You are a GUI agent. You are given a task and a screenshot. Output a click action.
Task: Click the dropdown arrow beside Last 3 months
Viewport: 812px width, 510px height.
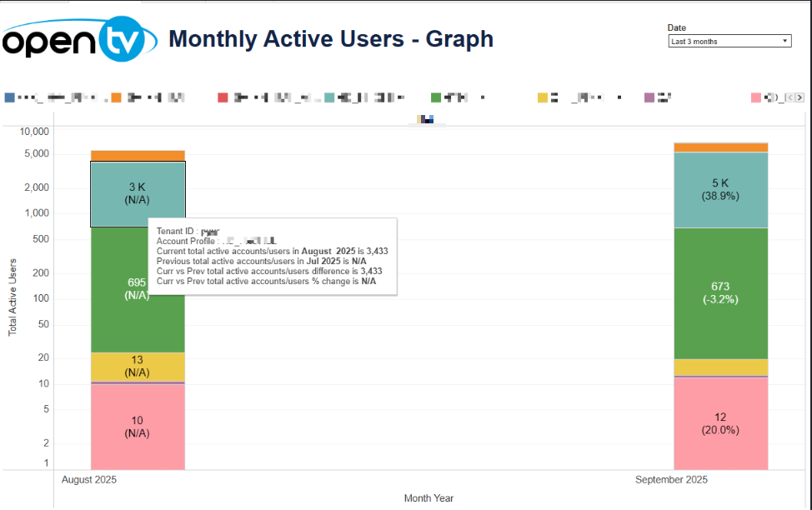(x=785, y=41)
